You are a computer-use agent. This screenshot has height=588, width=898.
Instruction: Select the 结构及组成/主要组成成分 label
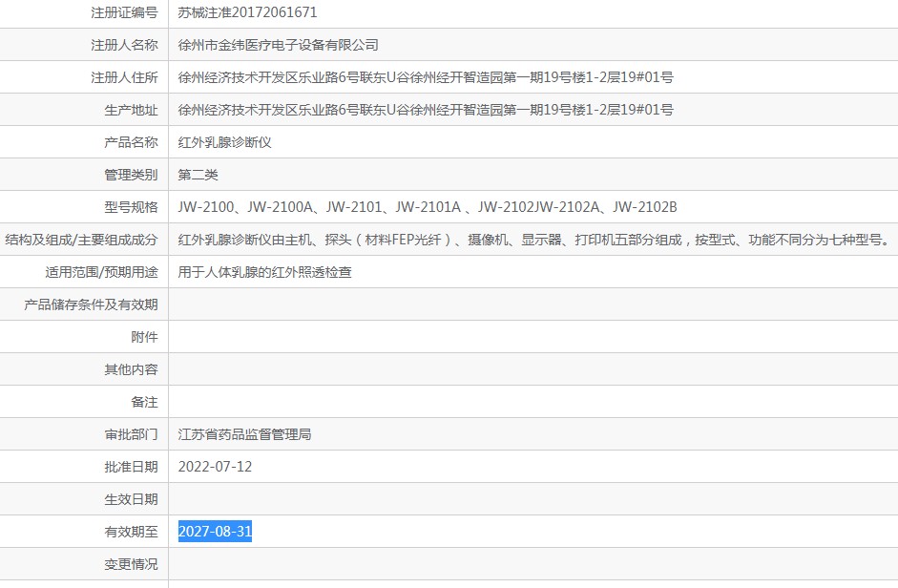click(81, 240)
